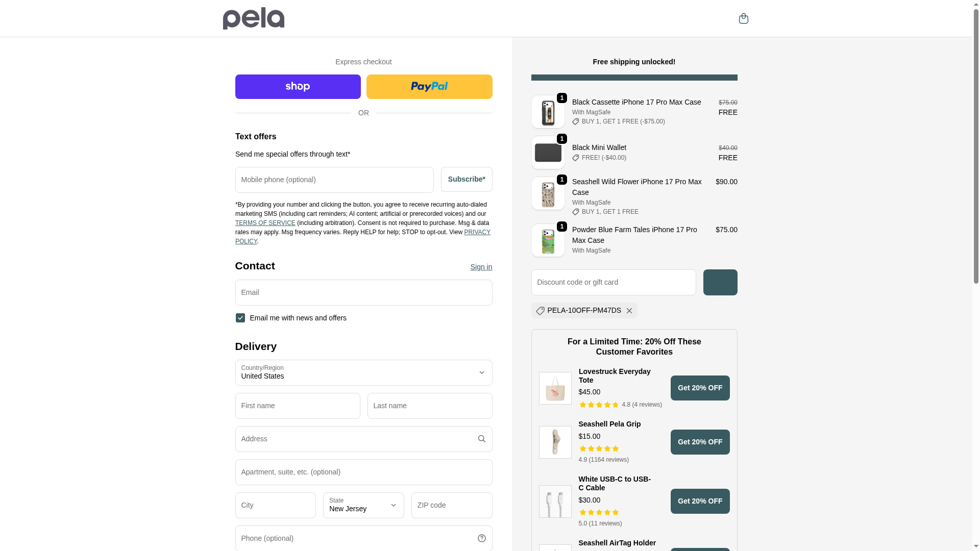Open the shopping bag cart icon
Screen dimensions: 980x551
(x=743, y=18)
